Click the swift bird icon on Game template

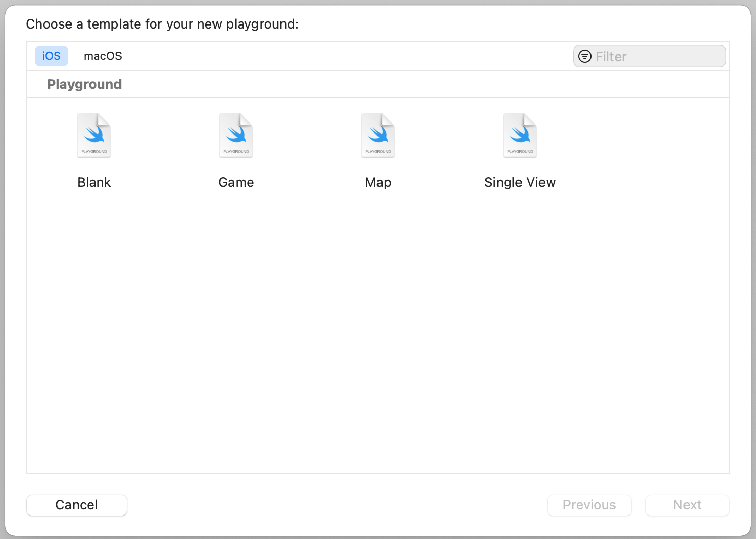(235, 133)
